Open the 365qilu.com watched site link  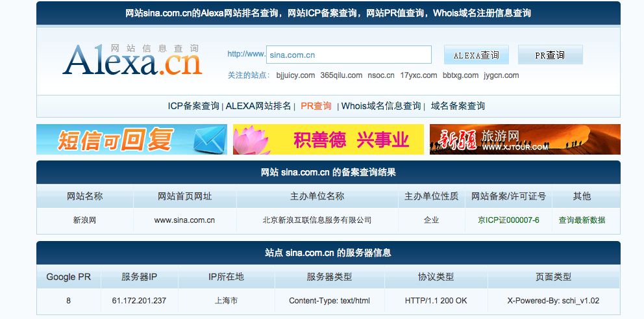(341, 75)
